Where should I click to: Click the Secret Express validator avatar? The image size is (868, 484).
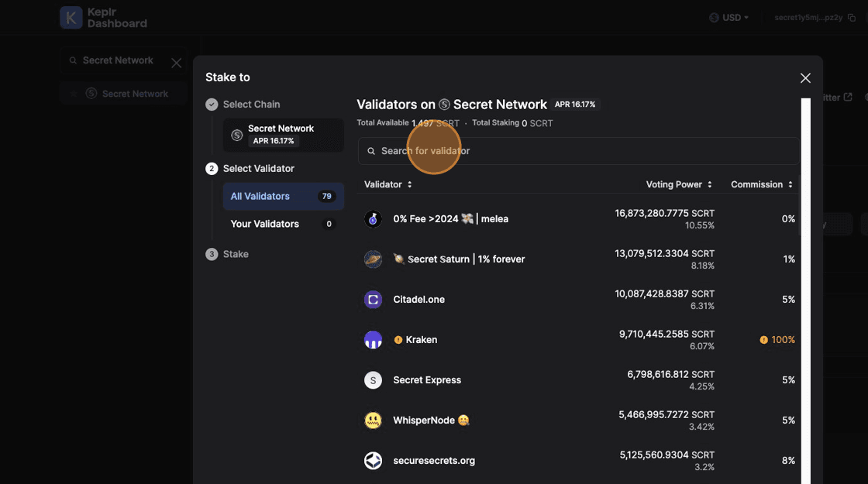(373, 380)
